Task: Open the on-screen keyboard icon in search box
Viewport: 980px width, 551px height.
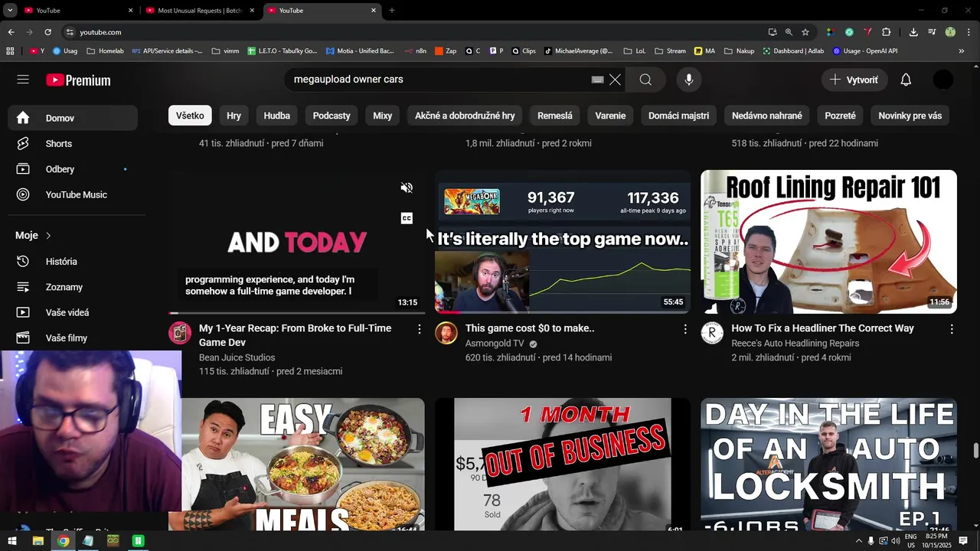Action: [598, 80]
